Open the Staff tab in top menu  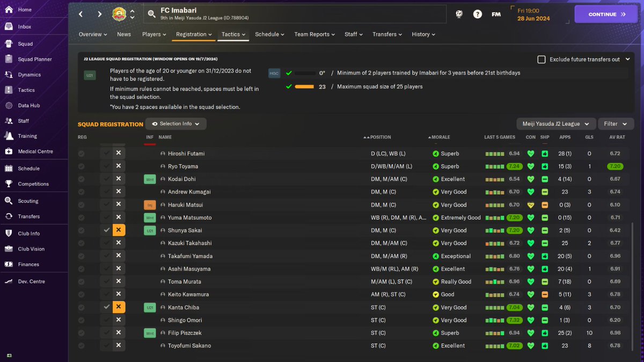click(354, 34)
